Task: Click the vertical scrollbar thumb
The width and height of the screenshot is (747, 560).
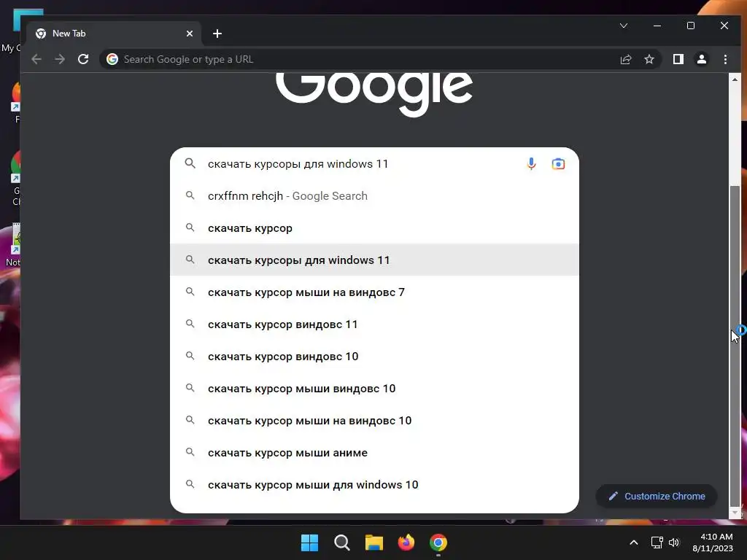Action: click(735, 346)
